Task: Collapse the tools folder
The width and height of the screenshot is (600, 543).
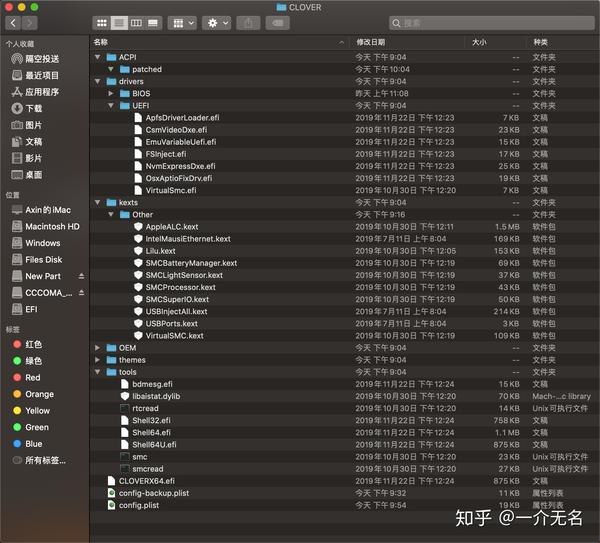Action: point(98,372)
